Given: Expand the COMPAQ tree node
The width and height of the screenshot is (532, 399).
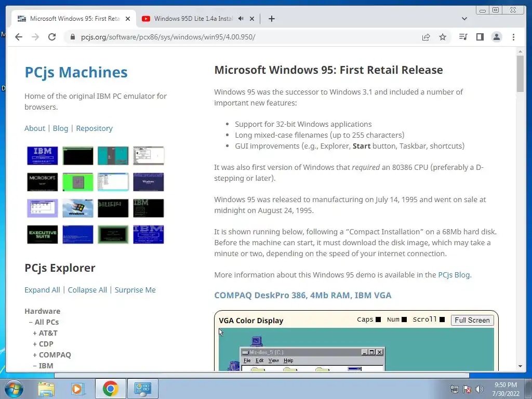Looking at the screenshot, I should 52,354.
